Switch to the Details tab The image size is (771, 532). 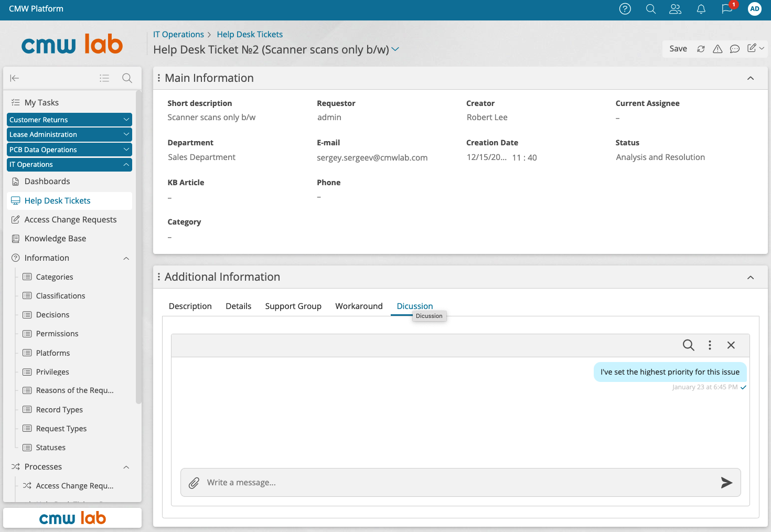tap(239, 306)
